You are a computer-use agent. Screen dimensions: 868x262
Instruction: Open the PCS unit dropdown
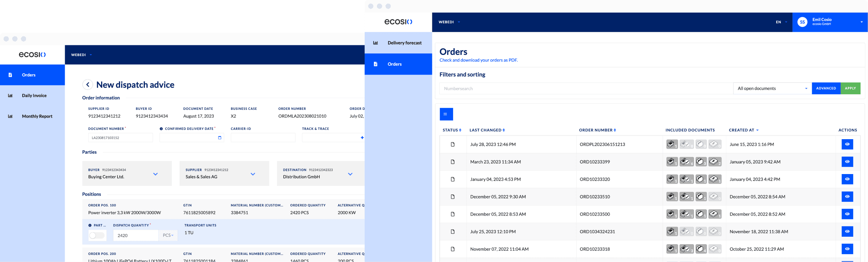click(x=168, y=236)
